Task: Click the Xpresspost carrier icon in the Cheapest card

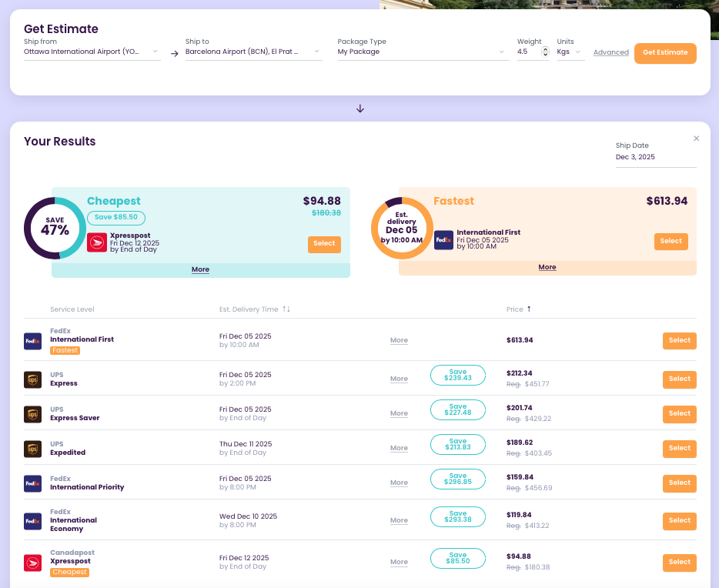Action: click(x=97, y=242)
